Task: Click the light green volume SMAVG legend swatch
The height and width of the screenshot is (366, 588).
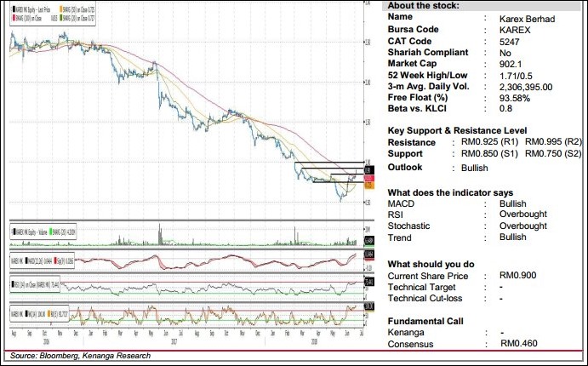Action: (x=50, y=232)
